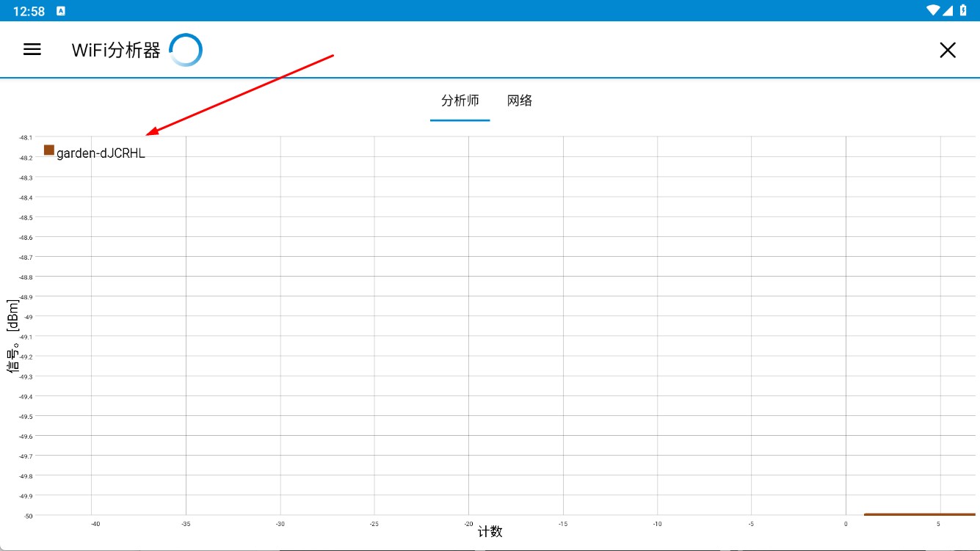Tap the WiFi status bar icon
Image resolution: width=980 pixels, height=551 pixels.
(x=933, y=10)
